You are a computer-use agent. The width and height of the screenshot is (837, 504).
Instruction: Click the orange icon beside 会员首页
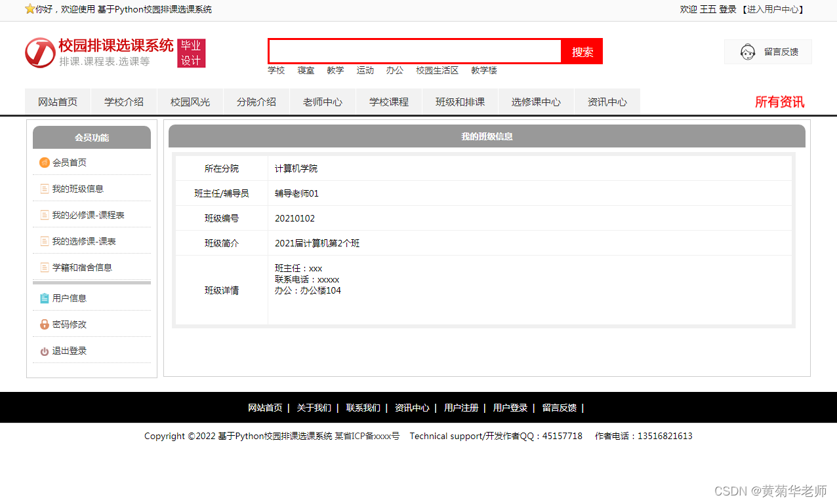(44, 162)
